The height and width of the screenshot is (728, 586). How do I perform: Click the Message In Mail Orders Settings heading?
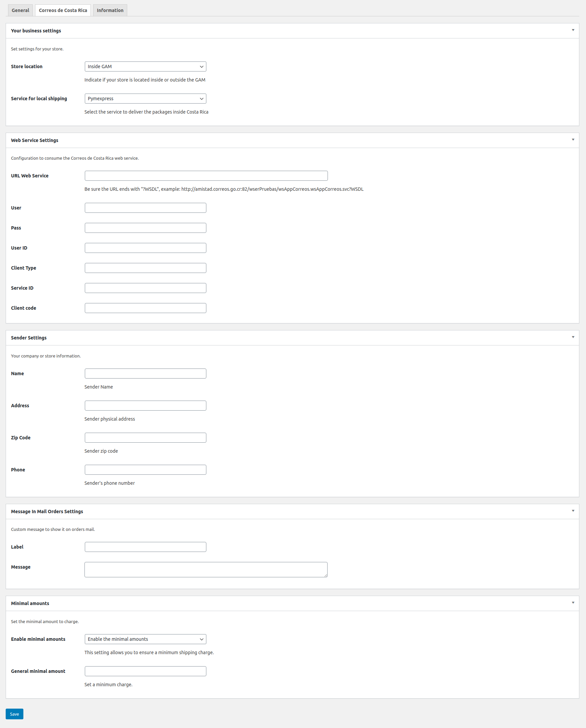tap(47, 512)
